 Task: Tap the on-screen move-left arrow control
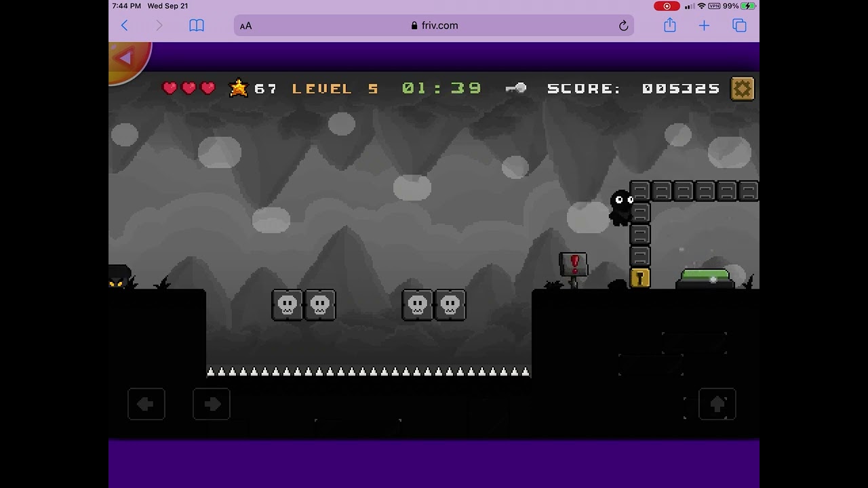tap(146, 405)
